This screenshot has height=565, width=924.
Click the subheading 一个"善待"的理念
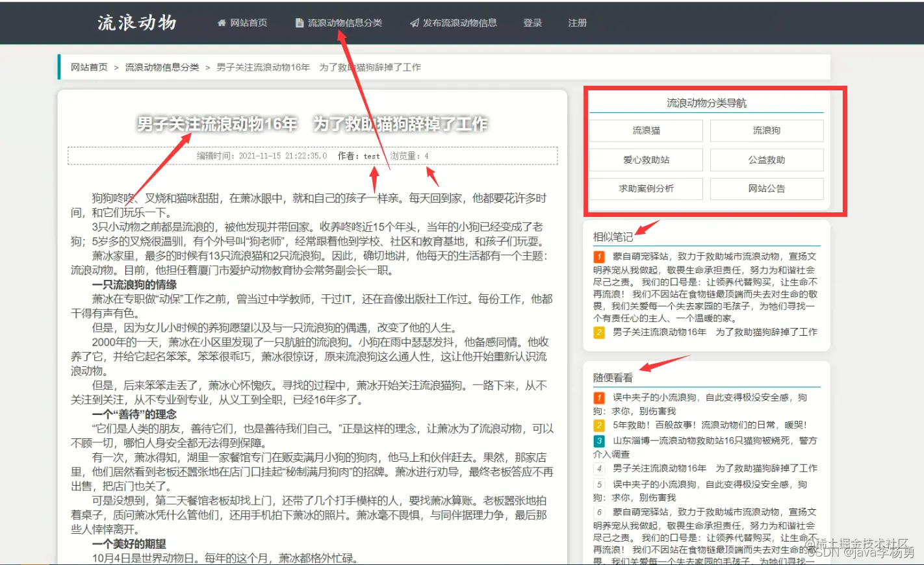[135, 414]
